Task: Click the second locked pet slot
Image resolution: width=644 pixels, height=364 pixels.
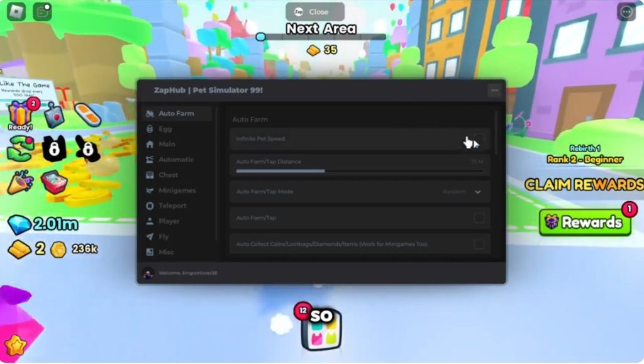Action: pyautogui.click(x=88, y=148)
